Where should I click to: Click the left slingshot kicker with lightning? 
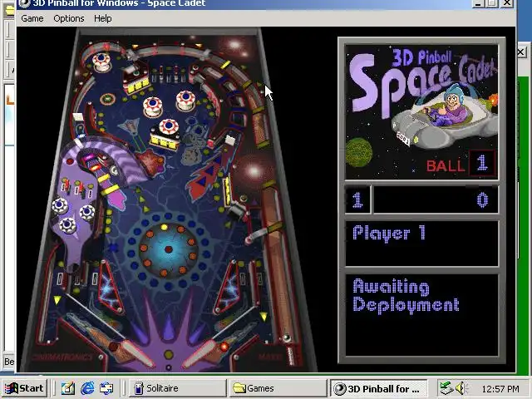click(109, 287)
